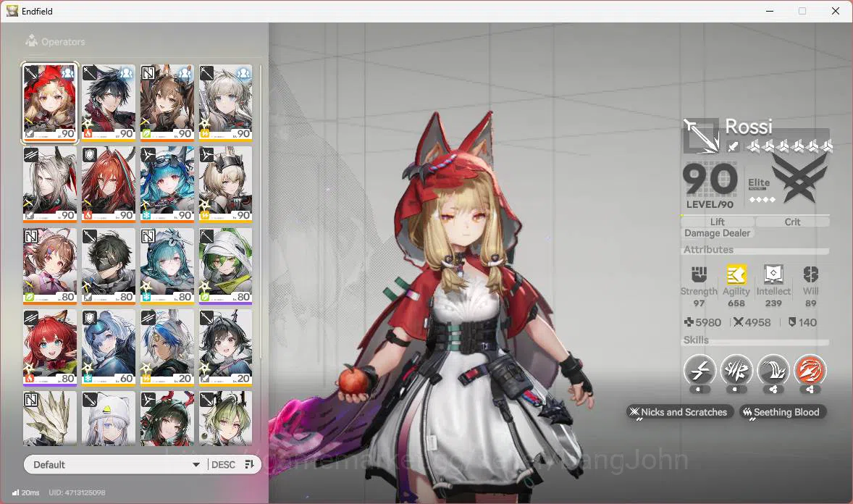Image resolution: width=853 pixels, height=504 pixels.
Task: Click the highlighted Agility icon
Action: [736, 274]
